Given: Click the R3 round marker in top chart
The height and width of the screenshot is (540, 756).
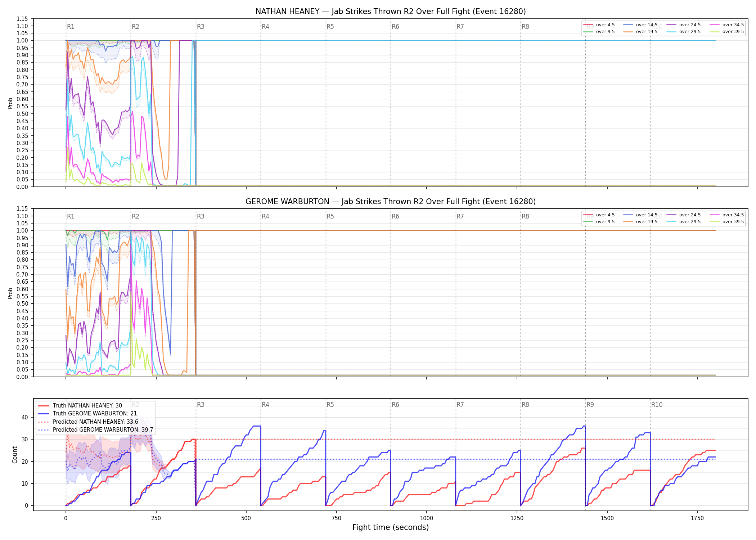Looking at the screenshot, I should click(x=201, y=27).
